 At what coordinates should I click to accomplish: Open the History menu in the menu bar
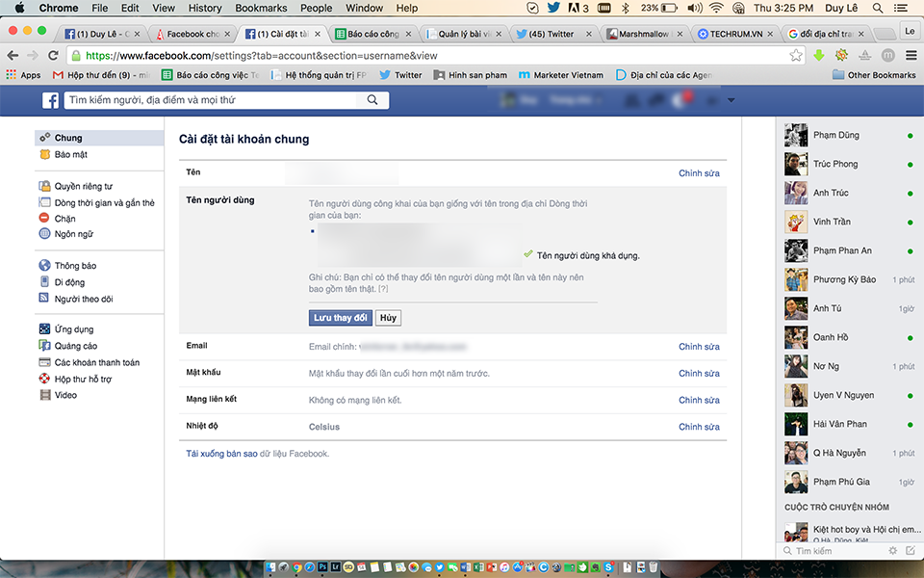[x=205, y=8]
